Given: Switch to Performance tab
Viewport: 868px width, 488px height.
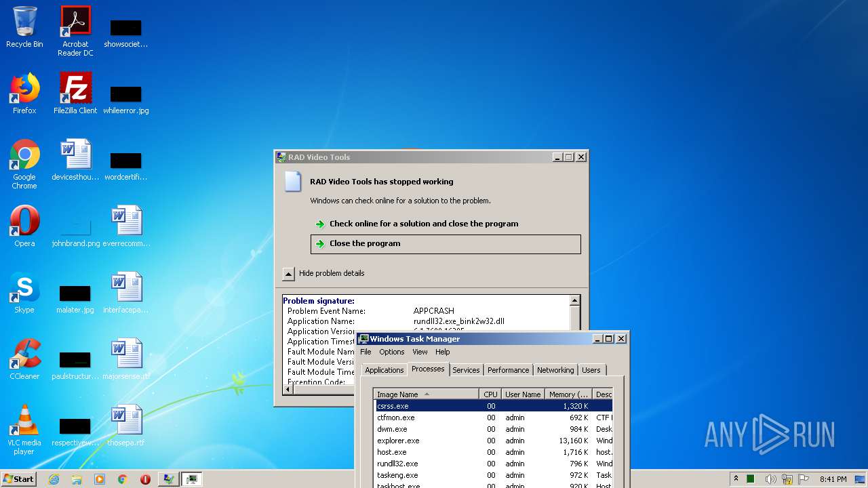Looking at the screenshot, I should (x=508, y=370).
